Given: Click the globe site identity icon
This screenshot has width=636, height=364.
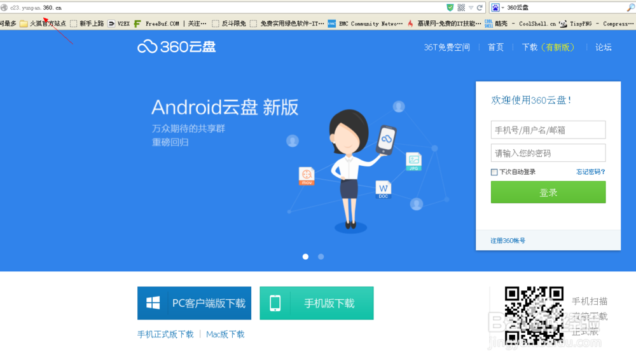Looking at the screenshot, I should pyautogui.click(x=4, y=7).
